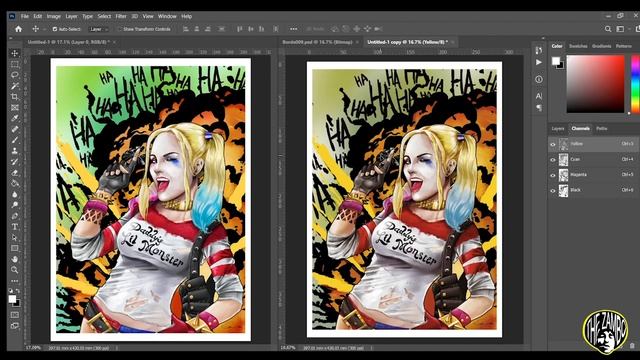Select the Lasso tool
640x360 pixels.
[x=15, y=75]
